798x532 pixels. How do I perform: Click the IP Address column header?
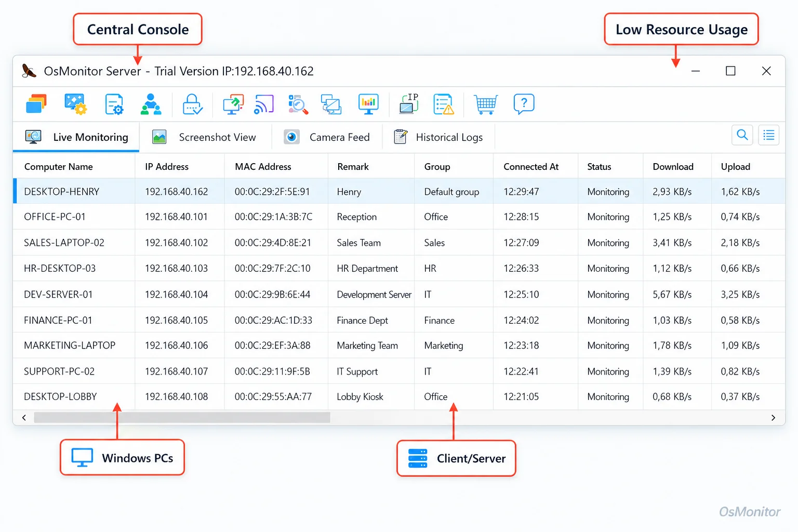tap(167, 167)
